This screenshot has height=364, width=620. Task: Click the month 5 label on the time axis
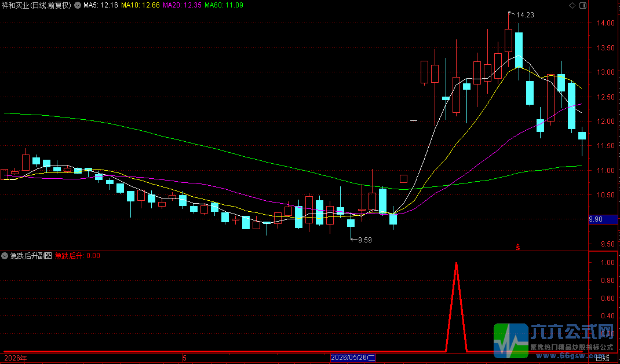184,358
